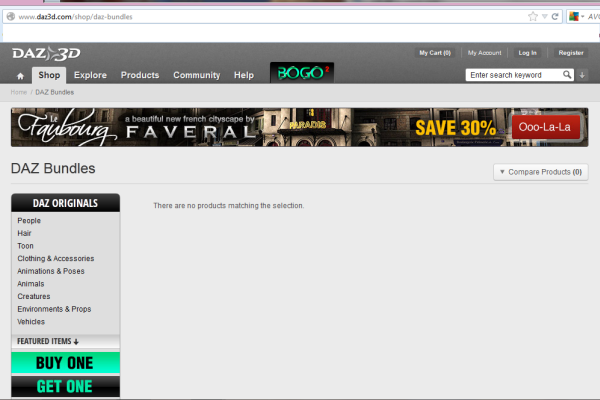The image size is (600, 400).
Task: Open the Creatures category
Action: point(34,296)
